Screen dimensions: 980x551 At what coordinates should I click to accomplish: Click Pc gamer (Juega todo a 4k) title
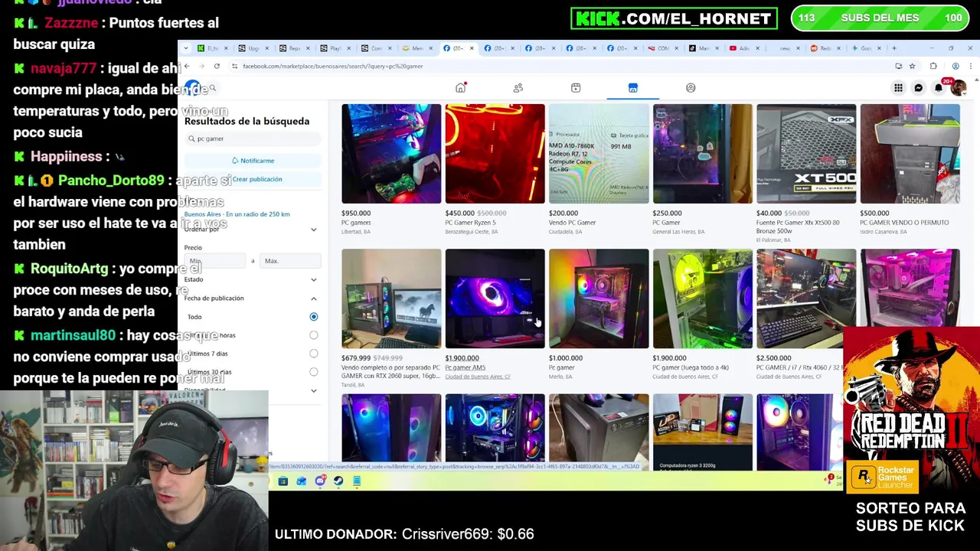click(x=691, y=367)
